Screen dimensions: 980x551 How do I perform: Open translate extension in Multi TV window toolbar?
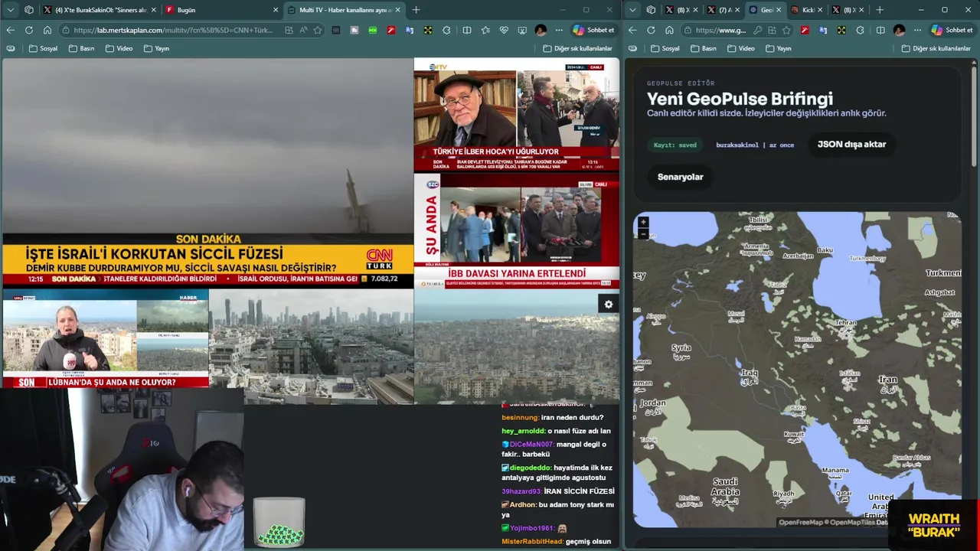pos(410,30)
